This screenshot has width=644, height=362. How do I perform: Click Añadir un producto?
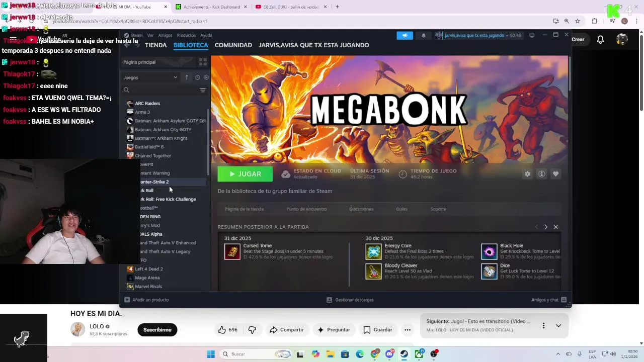(146, 300)
